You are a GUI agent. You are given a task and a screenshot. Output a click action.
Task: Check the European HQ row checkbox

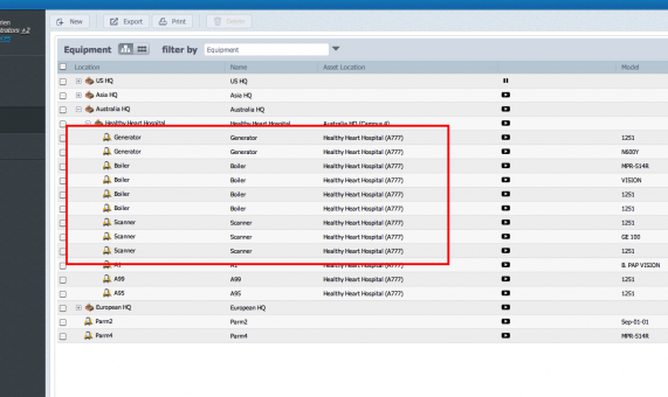[63, 308]
